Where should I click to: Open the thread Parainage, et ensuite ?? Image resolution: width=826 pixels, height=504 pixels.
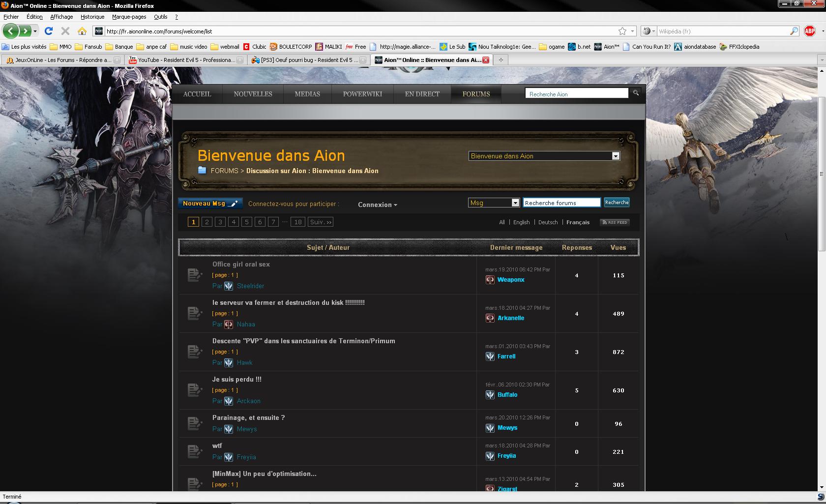pos(249,417)
